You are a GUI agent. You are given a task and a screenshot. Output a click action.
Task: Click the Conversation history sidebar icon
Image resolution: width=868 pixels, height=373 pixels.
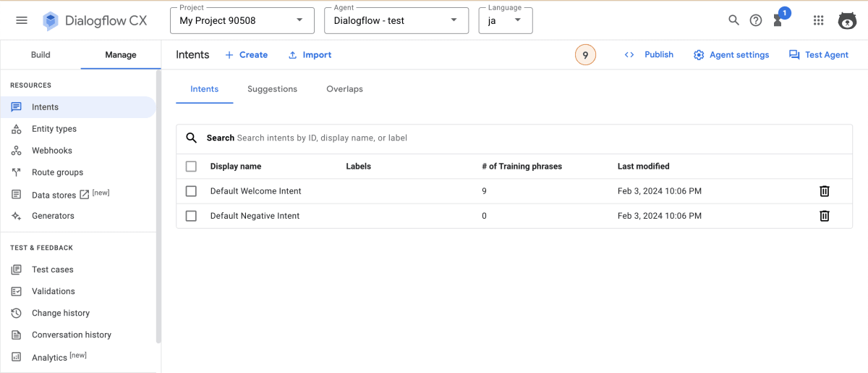click(17, 335)
